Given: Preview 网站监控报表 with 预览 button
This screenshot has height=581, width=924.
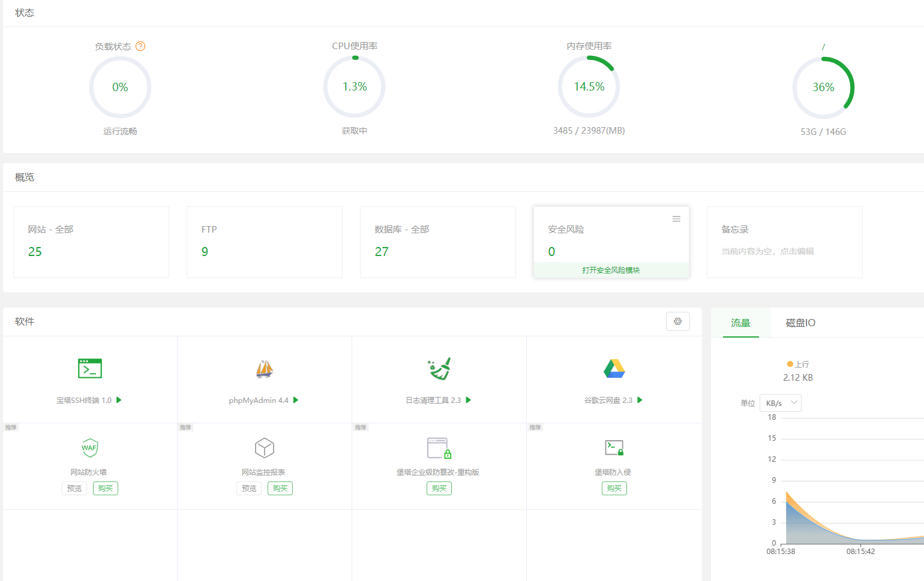Looking at the screenshot, I should [249, 488].
